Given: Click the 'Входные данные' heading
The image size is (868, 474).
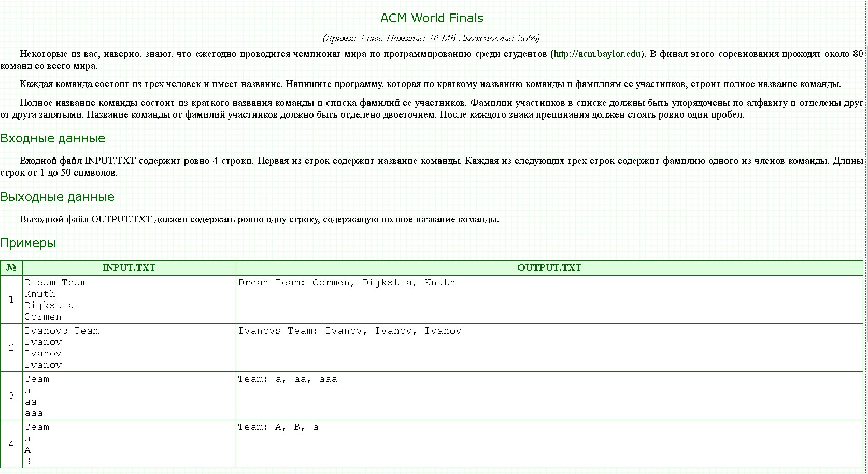Looking at the screenshot, I should click(52, 138).
